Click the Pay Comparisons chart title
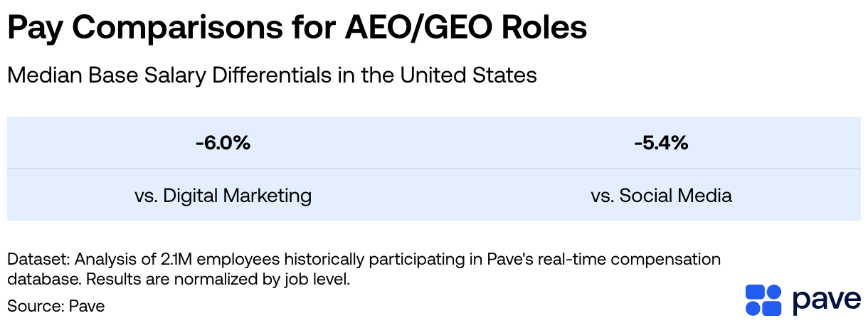This screenshot has height=323, width=868. (x=297, y=28)
